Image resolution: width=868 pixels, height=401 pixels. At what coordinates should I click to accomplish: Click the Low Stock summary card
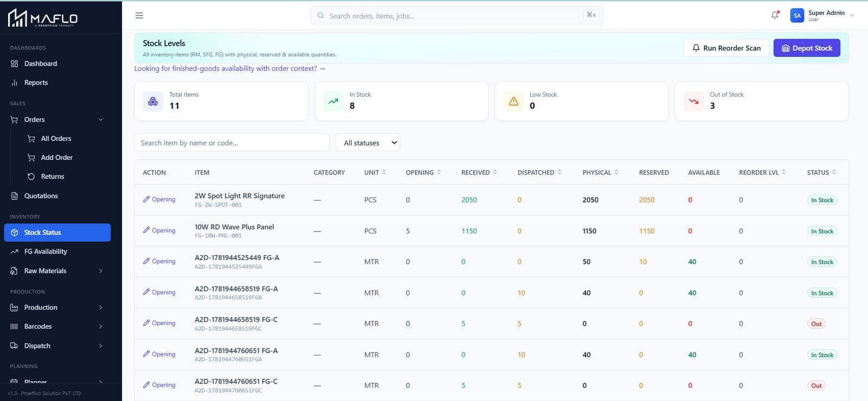(582, 101)
